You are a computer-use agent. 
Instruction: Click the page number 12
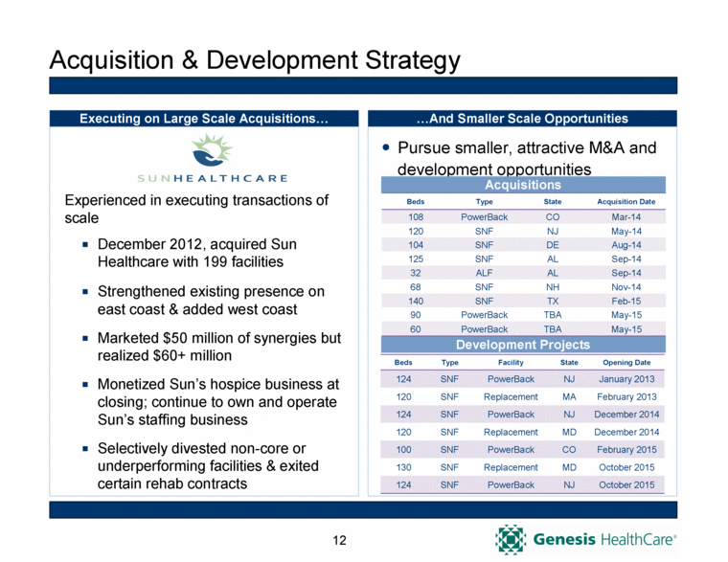339,542
